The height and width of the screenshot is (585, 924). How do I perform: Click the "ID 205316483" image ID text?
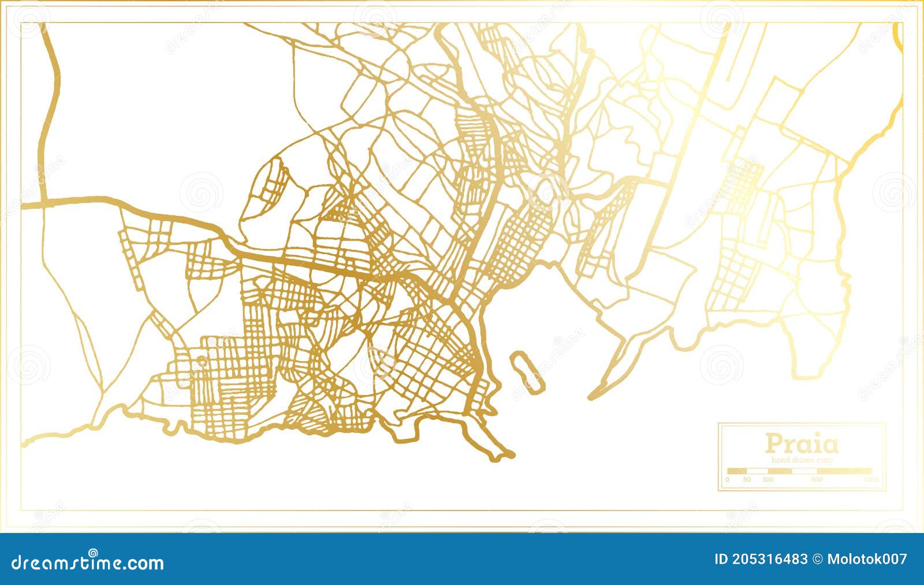(761, 559)
